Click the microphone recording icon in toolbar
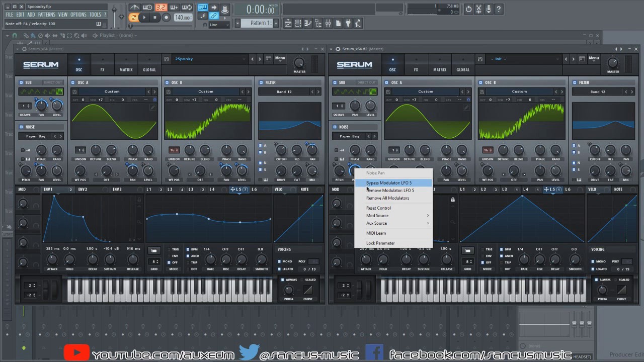The width and height of the screenshot is (644, 362). click(488, 9)
